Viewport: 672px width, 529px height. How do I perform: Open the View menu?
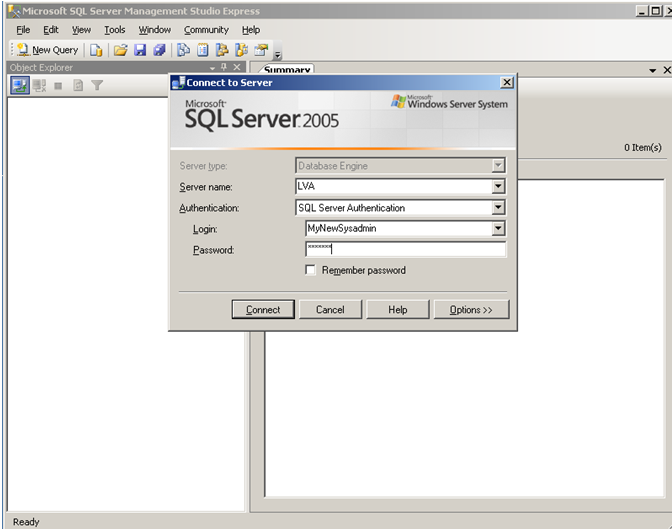click(x=81, y=30)
